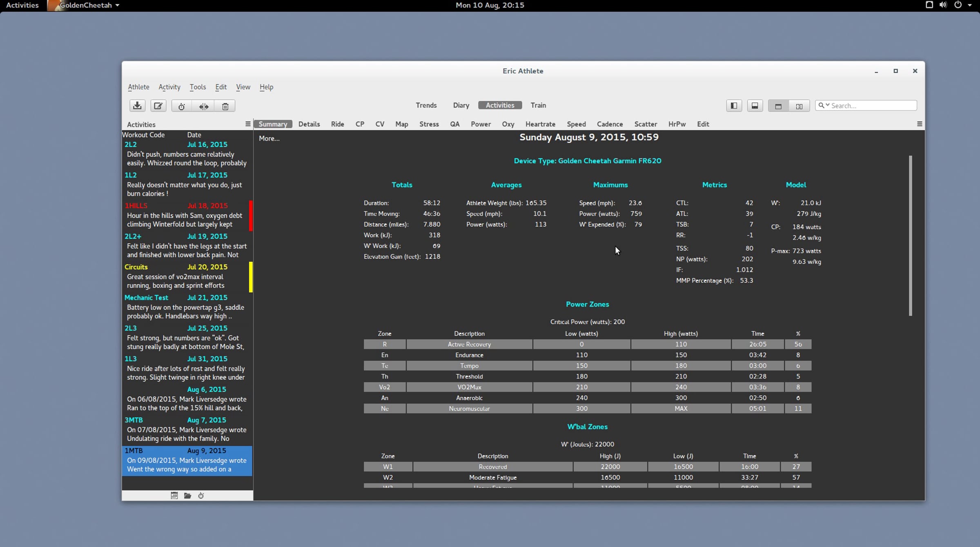The width and height of the screenshot is (980, 547).
Task: Select the 2L2+ Jul 19, 2015 activity
Action: click(x=187, y=246)
